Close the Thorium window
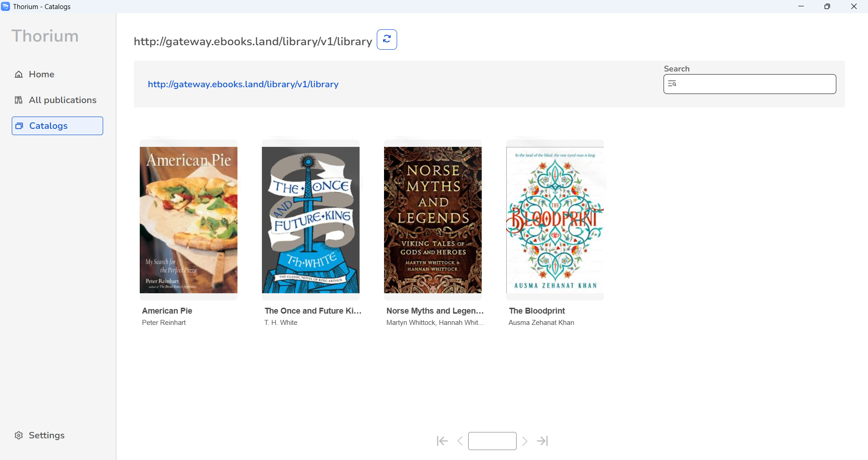This screenshot has height=460, width=868. click(x=854, y=6)
